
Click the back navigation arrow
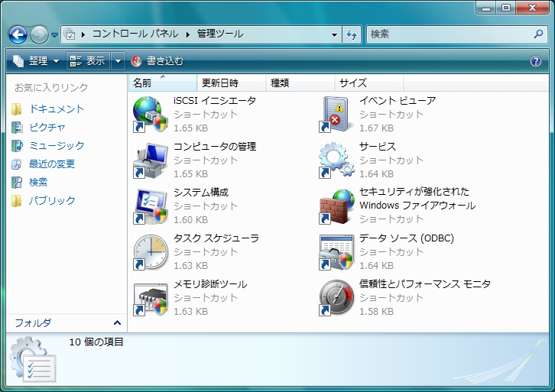[18, 34]
